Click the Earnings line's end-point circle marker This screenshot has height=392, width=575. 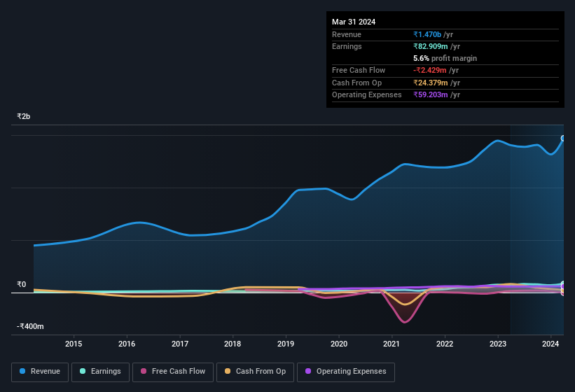[563, 284]
